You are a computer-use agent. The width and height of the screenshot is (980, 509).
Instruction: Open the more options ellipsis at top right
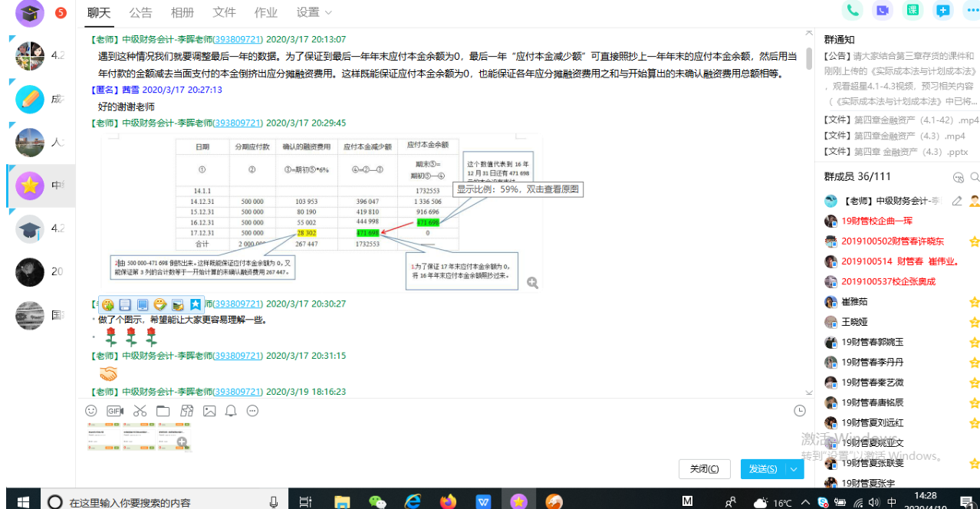[972, 11]
